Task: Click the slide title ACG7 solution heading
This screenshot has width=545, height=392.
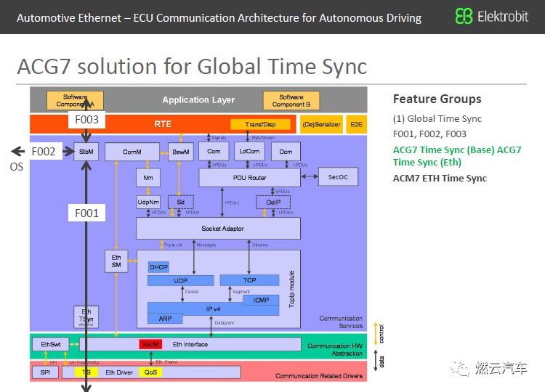Action: 192,66
